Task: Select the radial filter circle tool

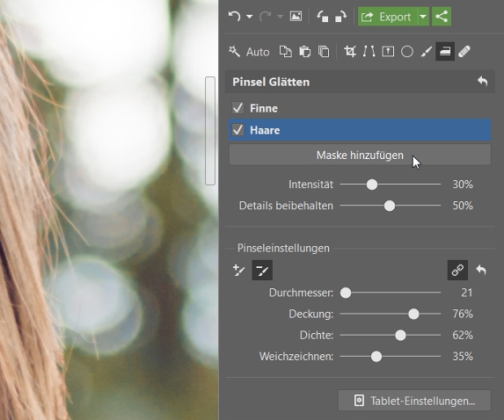Action: (x=407, y=51)
